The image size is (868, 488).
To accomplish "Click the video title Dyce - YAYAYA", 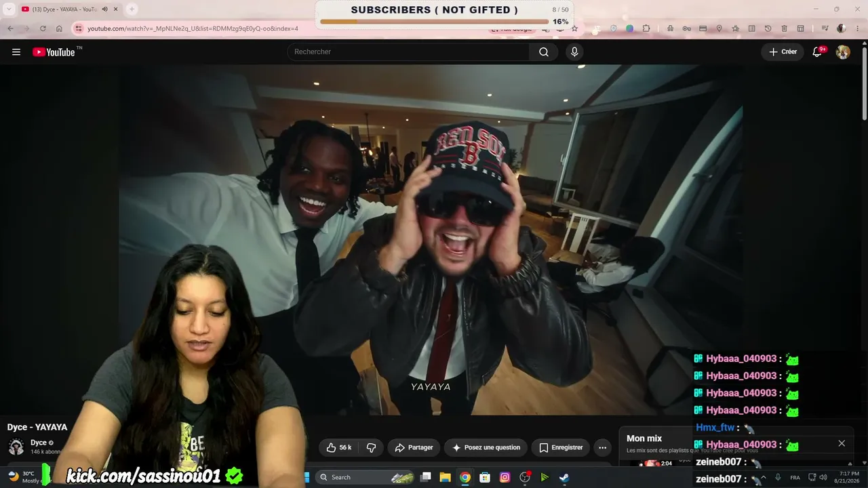I will 37,427.
